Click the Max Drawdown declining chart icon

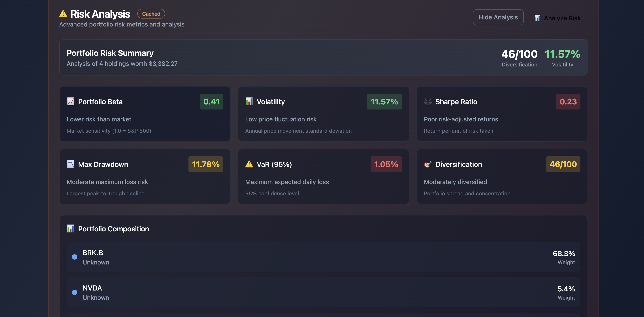pos(70,164)
